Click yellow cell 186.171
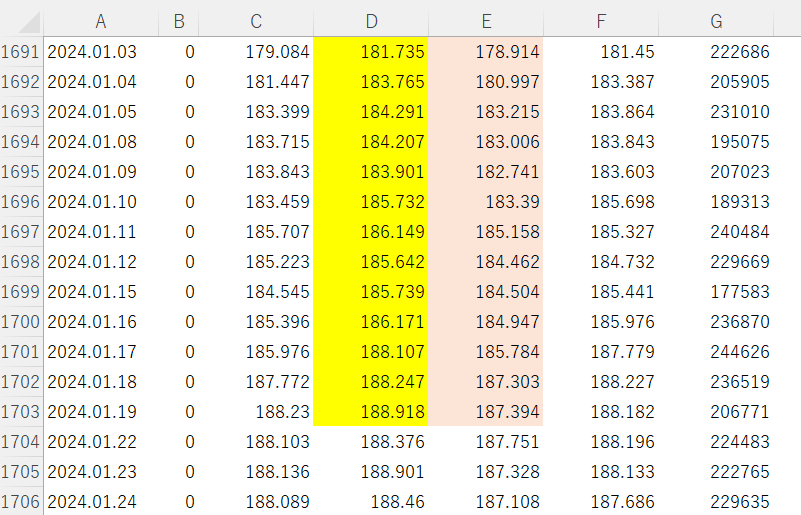This screenshot has height=515, width=801. 371,322
